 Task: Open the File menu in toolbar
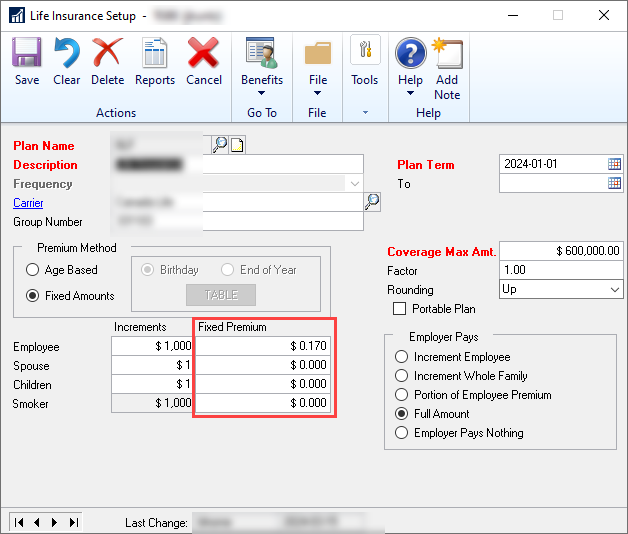[x=317, y=68]
